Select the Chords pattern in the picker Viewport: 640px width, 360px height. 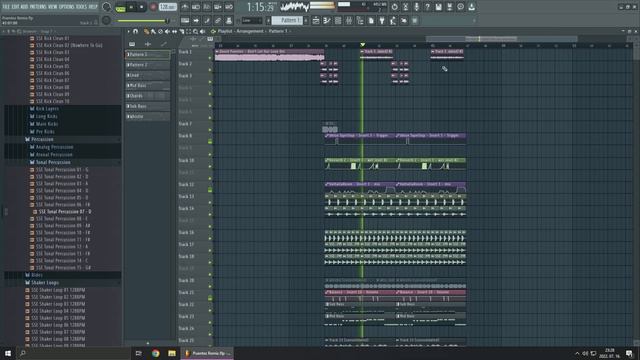click(148, 96)
